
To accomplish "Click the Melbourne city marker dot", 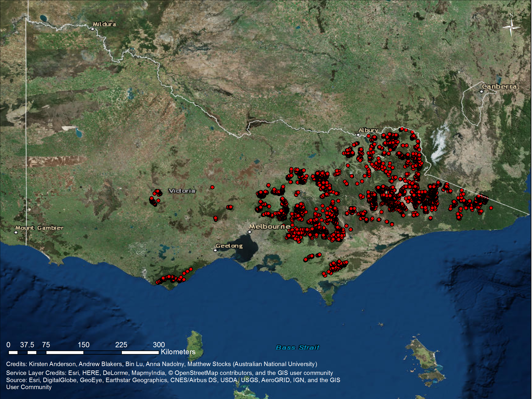I will [x=250, y=232].
